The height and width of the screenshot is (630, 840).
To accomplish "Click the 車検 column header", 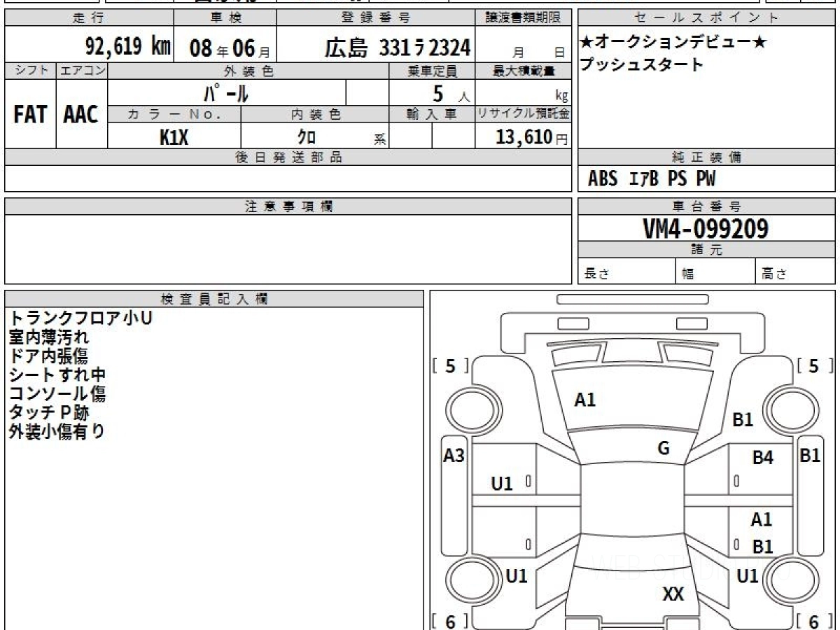I will coord(225,18).
